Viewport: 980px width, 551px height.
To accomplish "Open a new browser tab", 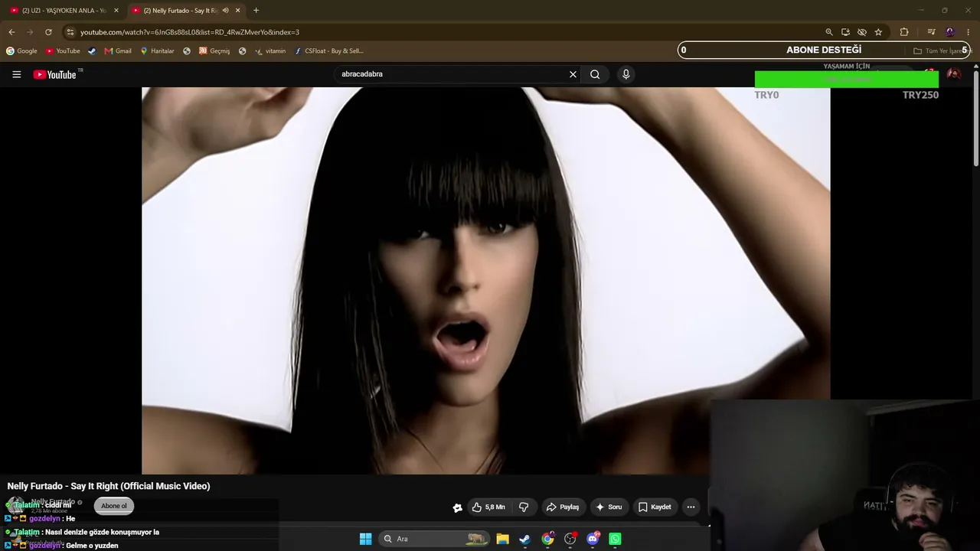I will (256, 11).
